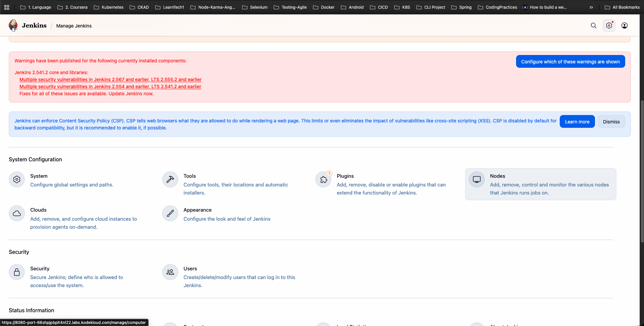Click the Plugins update badge '1'
Image resolution: width=644 pixels, height=326 pixels.
[329, 173]
